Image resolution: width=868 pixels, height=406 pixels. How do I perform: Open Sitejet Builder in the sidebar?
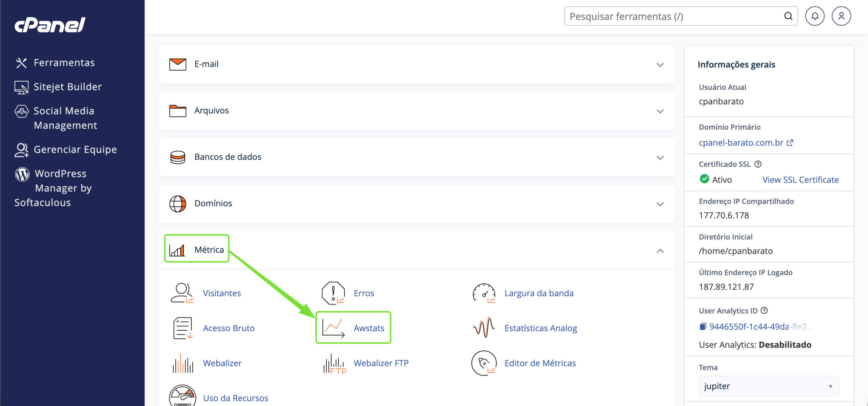tap(67, 87)
